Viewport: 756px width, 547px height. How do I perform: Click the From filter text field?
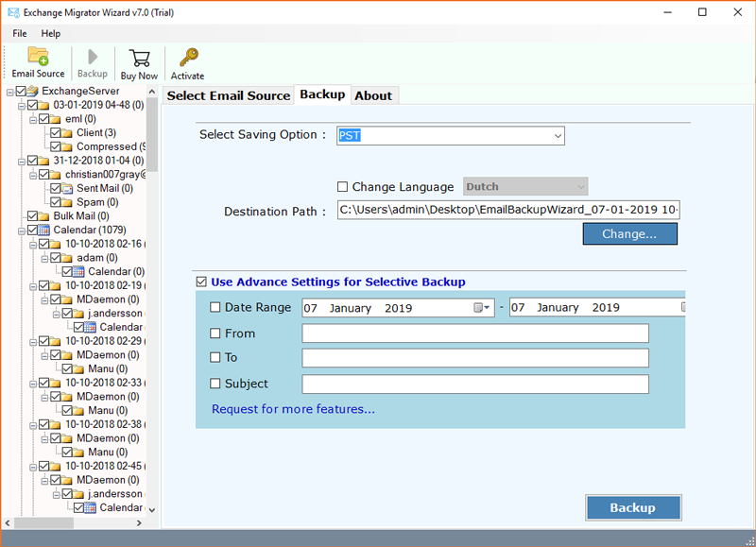point(475,333)
